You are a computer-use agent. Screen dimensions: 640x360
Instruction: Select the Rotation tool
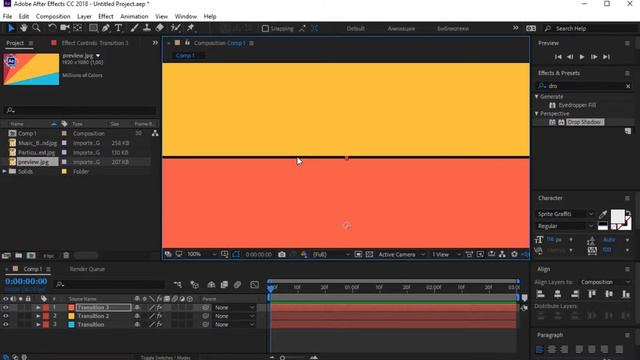coord(52,28)
